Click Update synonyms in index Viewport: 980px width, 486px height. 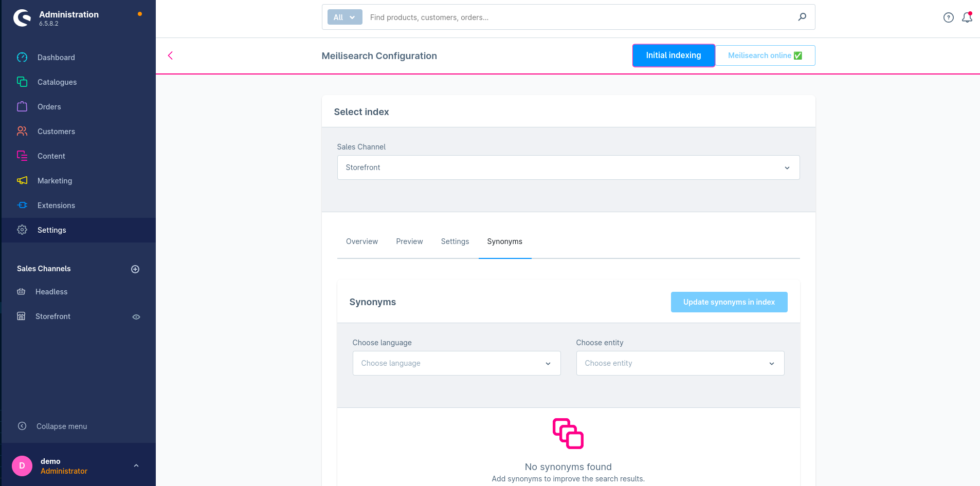(729, 302)
